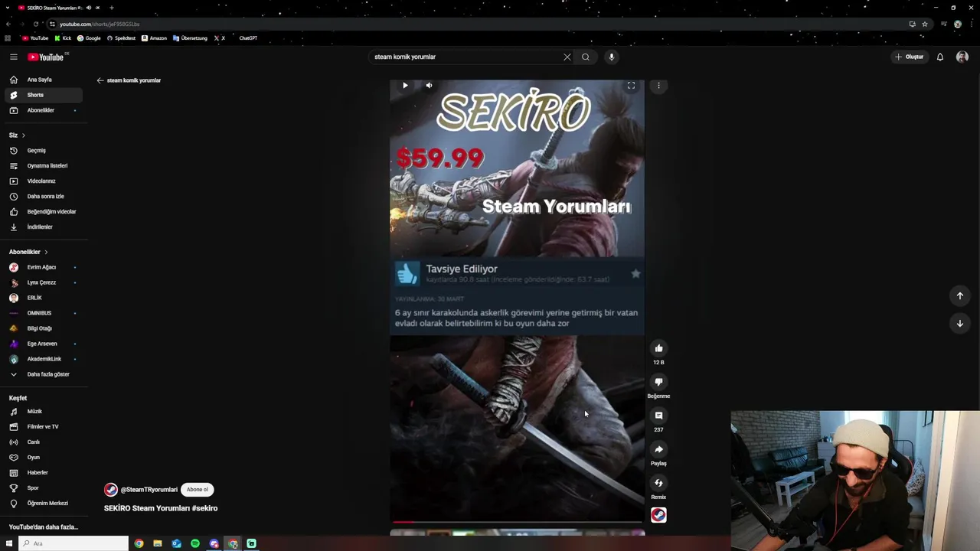
Task: Open File Explorer from the taskbar
Action: click(x=158, y=543)
